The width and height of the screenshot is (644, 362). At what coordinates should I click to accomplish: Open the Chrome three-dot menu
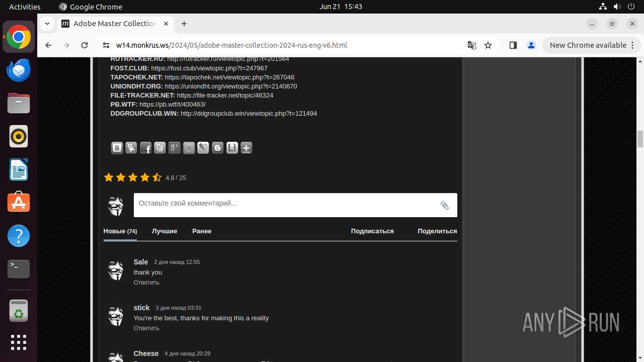pos(632,45)
